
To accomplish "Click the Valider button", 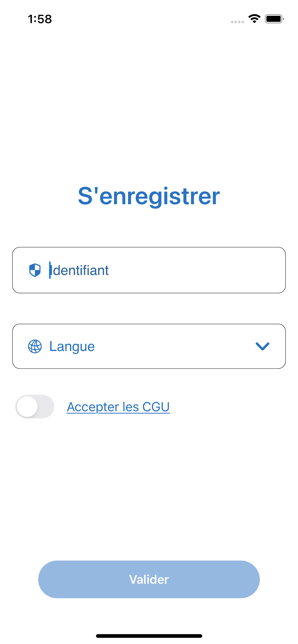I will click(149, 579).
